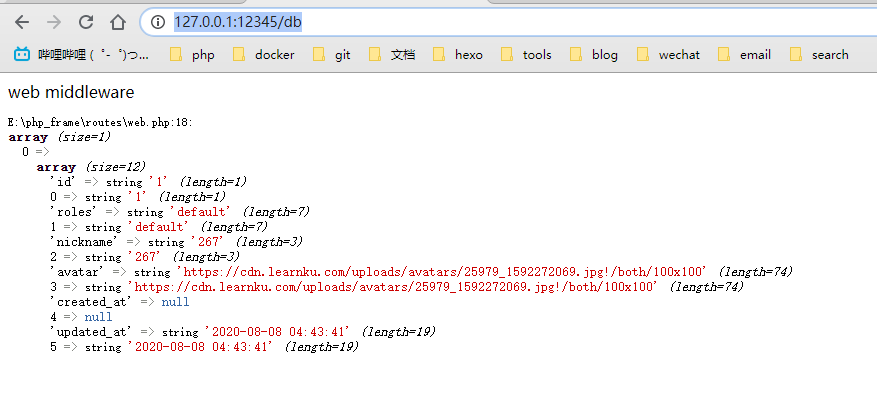This screenshot has width=877, height=413.
Task: Open the wechat bookmarks folder
Action: [x=668, y=55]
